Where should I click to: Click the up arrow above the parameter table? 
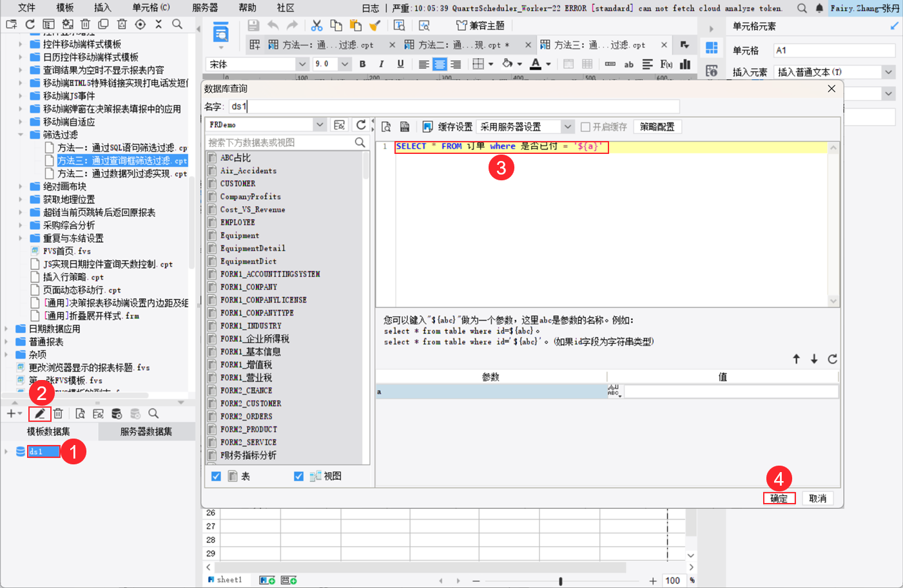coord(796,359)
